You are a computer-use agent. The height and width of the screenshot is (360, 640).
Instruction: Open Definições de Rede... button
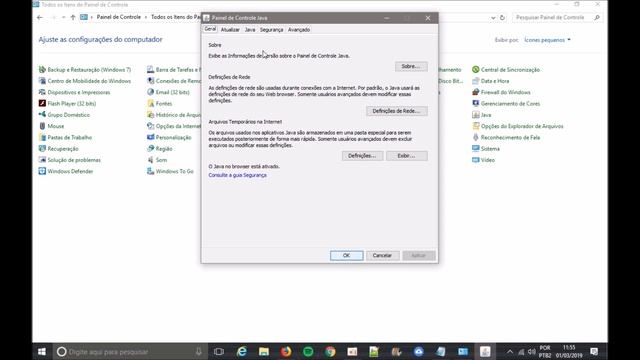pos(396,111)
